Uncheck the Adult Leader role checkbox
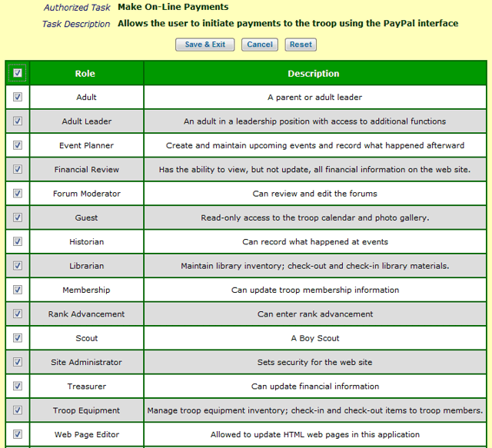 pyautogui.click(x=18, y=121)
